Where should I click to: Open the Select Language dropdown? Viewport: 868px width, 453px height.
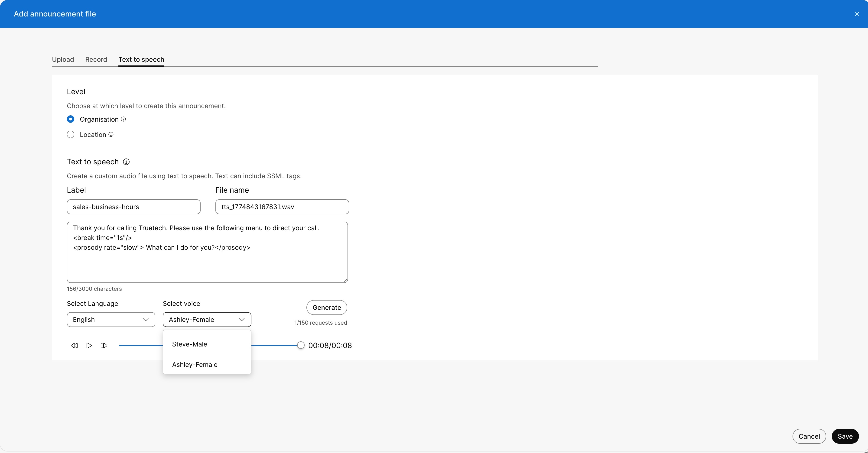(x=111, y=319)
